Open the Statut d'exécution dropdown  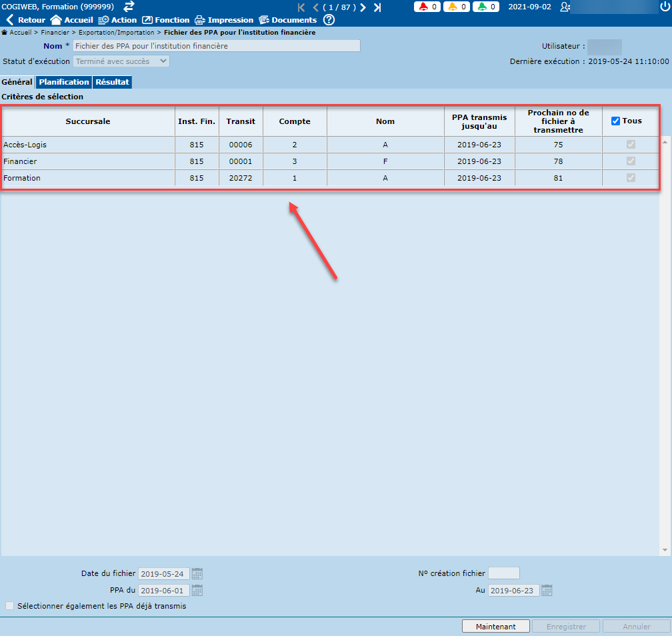(121, 61)
